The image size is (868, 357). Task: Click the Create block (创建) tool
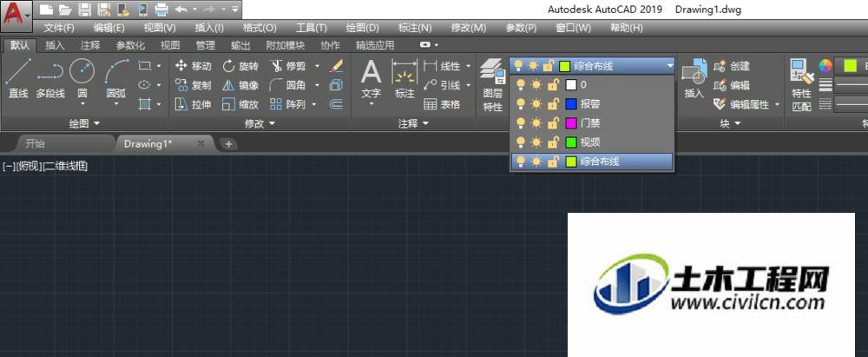point(732,67)
